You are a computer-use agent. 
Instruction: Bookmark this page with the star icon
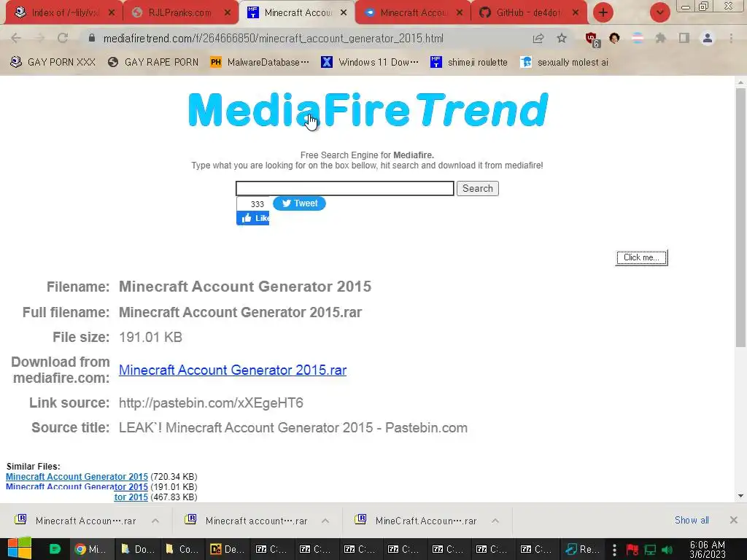[x=562, y=38]
